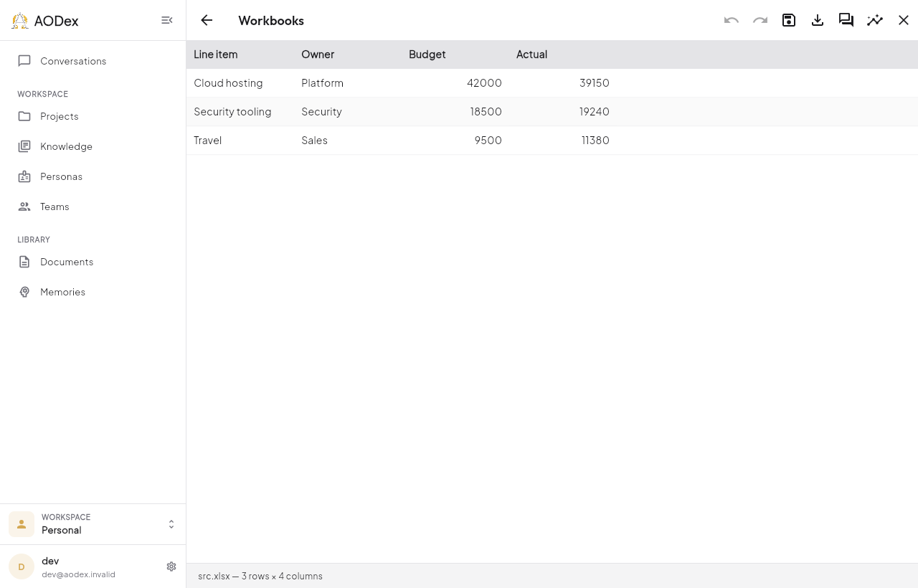Select the Cloud hosting cell
This screenshot has width=918, height=588.
tap(240, 83)
